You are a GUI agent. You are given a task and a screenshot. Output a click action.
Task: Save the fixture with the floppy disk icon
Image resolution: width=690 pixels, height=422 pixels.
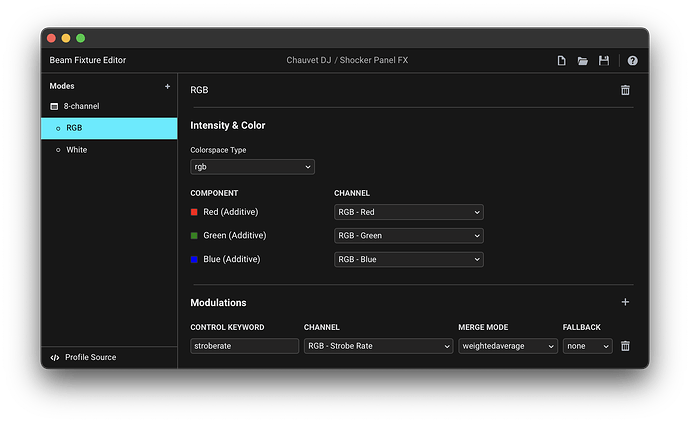(604, 61)
